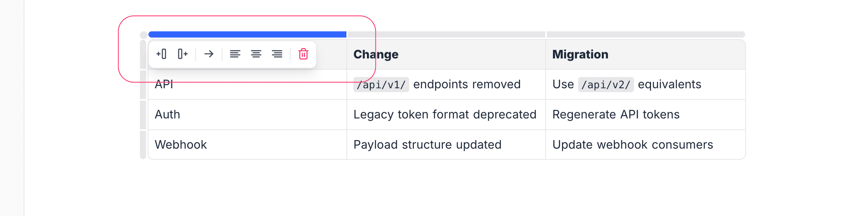Select column handle above Migration
The height and width of the screenshot is (216, 868).
[x=646, y=34]
